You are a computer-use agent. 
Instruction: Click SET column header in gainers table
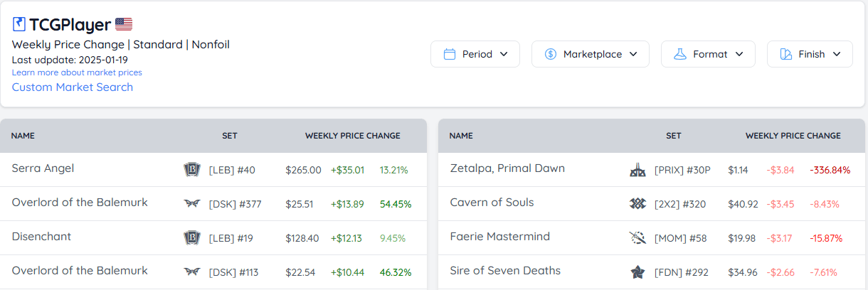(230, 136)
